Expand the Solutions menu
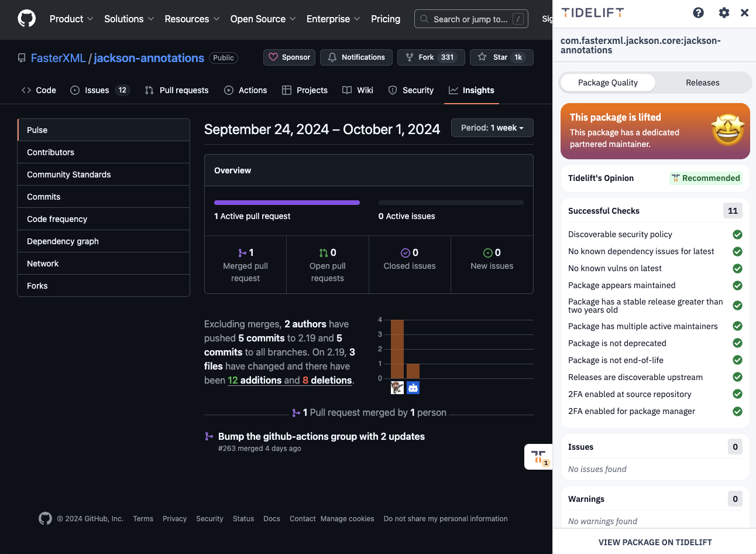Screen dimensions: 756x554 [x=129, y=19]
